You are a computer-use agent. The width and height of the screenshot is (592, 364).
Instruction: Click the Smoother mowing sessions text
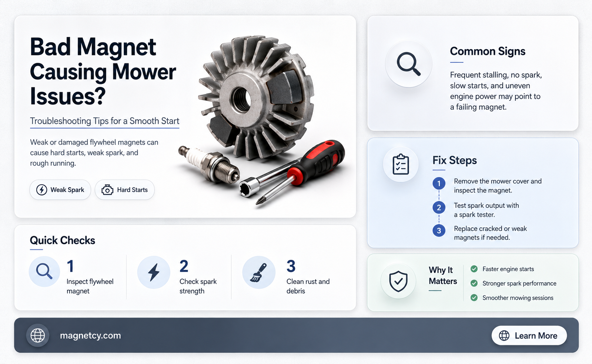click(x=518, y=298)
